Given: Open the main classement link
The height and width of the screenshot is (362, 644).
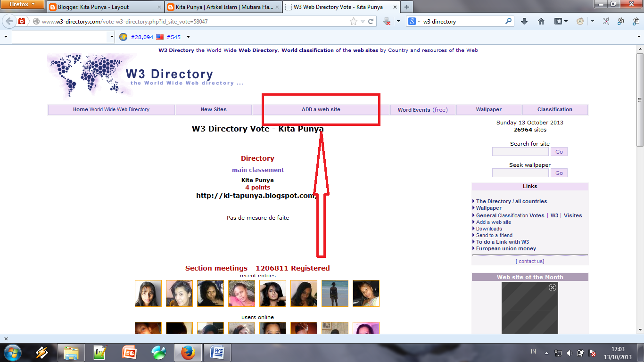Looking at the screenshot, I should [258, 170].
